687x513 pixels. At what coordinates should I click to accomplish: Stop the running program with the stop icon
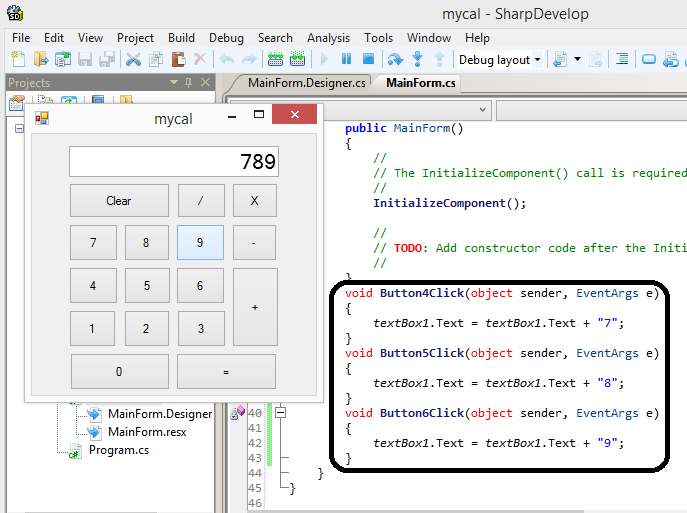368,60
